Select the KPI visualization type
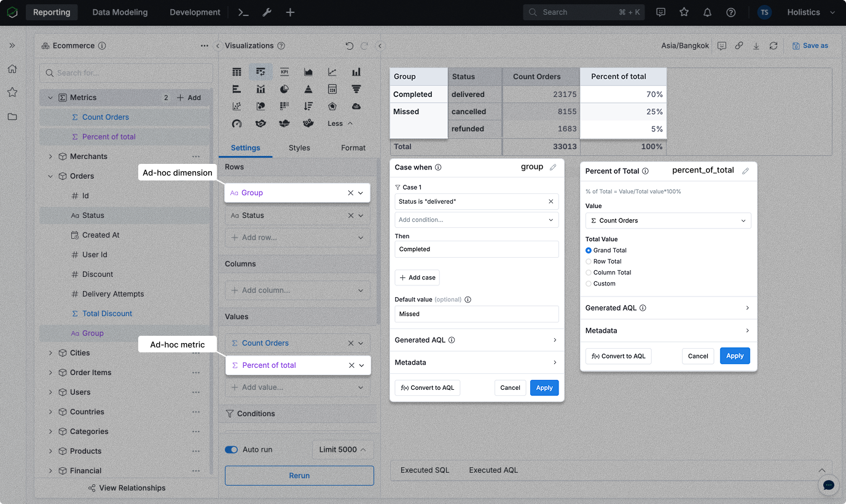This screenshot has height=504, width=846. (284, 72)
